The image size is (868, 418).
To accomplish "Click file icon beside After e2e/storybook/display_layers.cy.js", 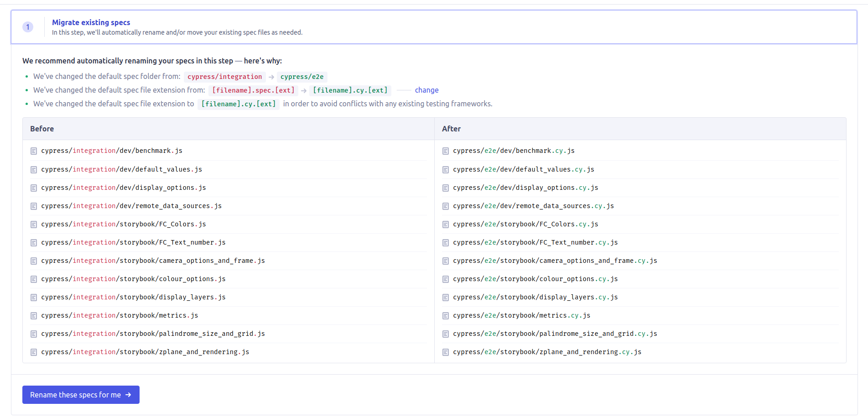I will click(446, 298).
